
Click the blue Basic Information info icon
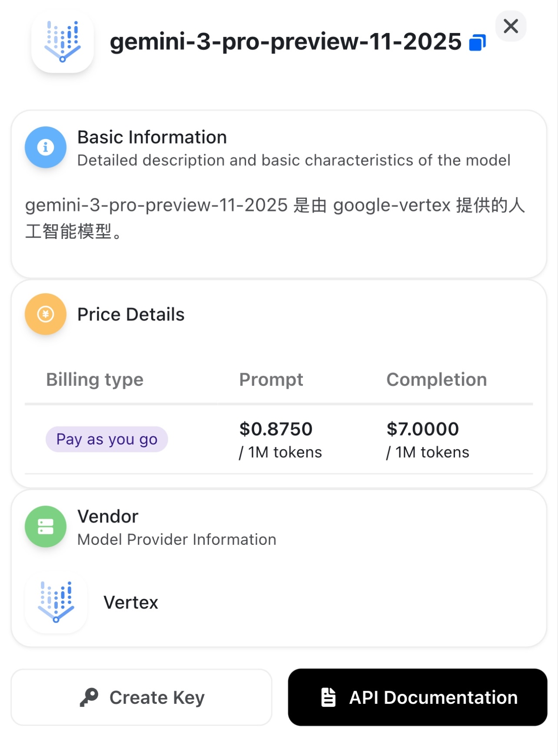[x=46, y=147]
